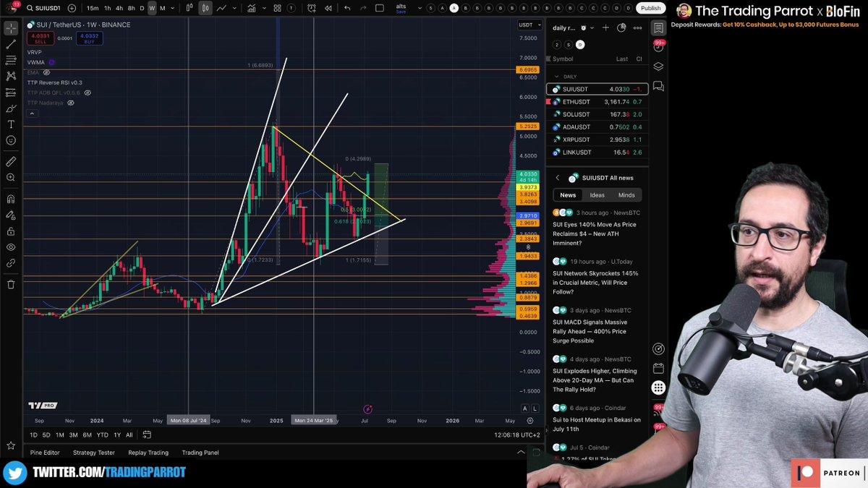Open the forecasting and measurement tools

coord(11,93)
